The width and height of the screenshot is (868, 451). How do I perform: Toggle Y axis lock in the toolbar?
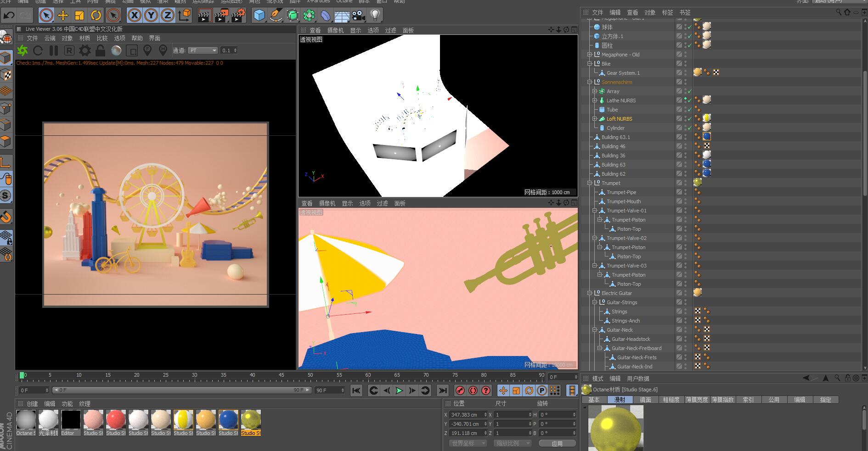[x=151, y=16]
